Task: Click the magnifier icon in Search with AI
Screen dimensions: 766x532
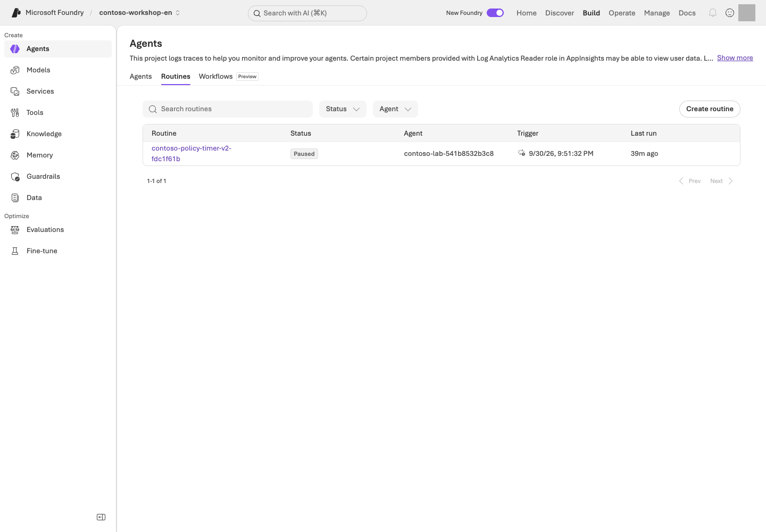Action: coord(257,13)
